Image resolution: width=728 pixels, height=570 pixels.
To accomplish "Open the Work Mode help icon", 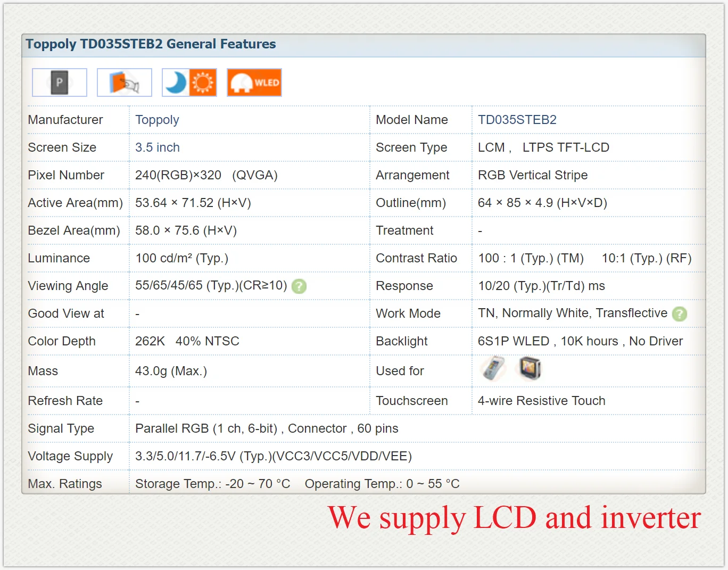I will point(680,314).
